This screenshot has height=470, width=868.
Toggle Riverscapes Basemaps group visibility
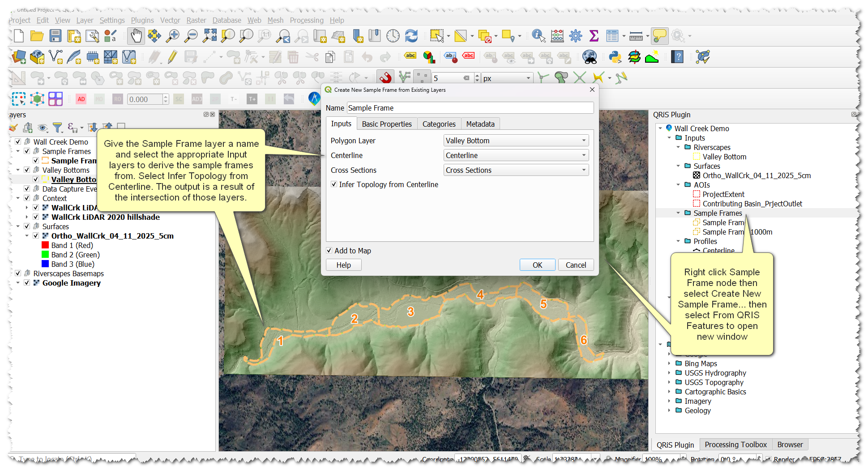[x=18, y=273]
